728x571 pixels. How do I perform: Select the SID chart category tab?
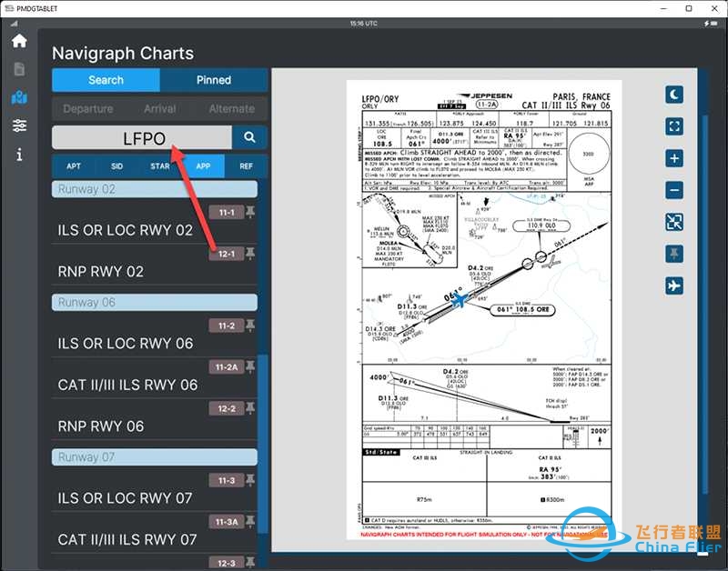tap(117, 166)
